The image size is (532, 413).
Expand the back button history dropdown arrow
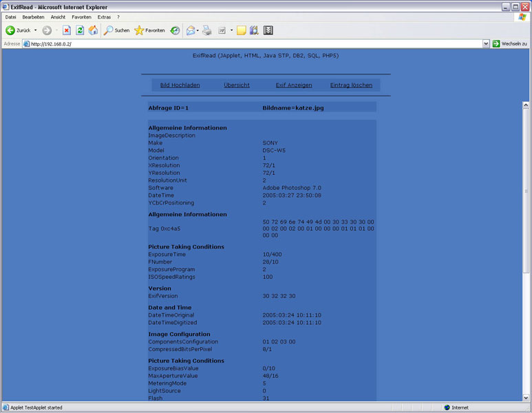coord(35,30)
